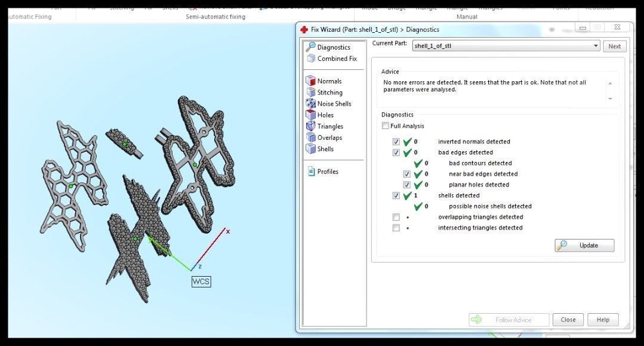
Task: Click the Combined Fix icon
Action: click(x=311, y=59)
